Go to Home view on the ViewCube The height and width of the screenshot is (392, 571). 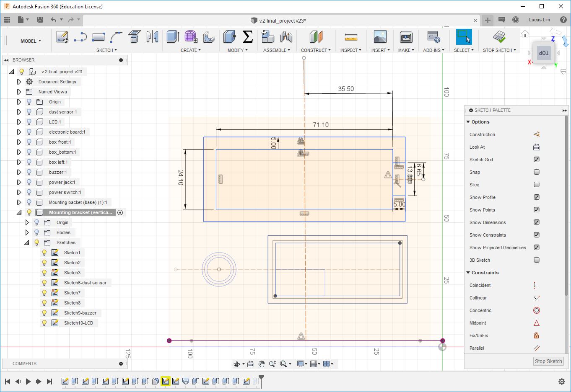coord(525,34)
